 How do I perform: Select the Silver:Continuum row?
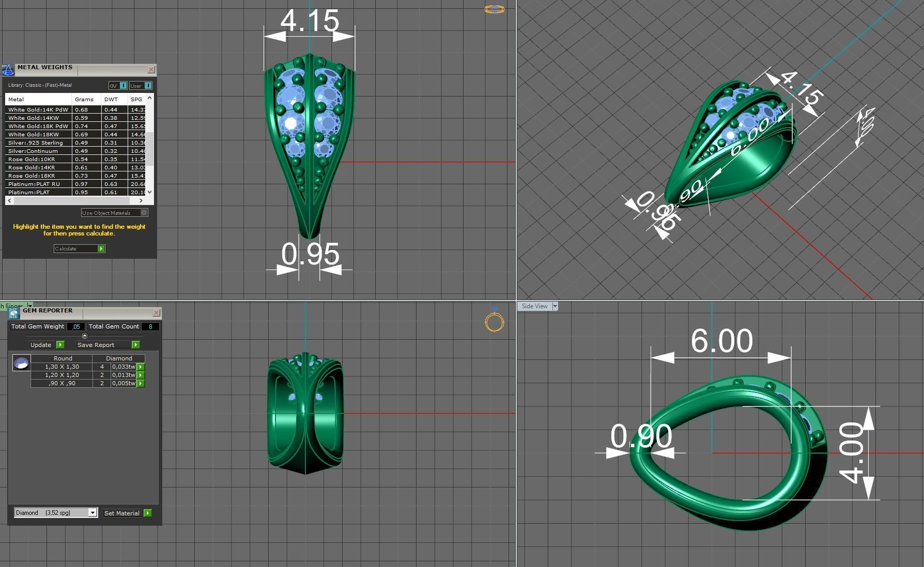point(75,151)
